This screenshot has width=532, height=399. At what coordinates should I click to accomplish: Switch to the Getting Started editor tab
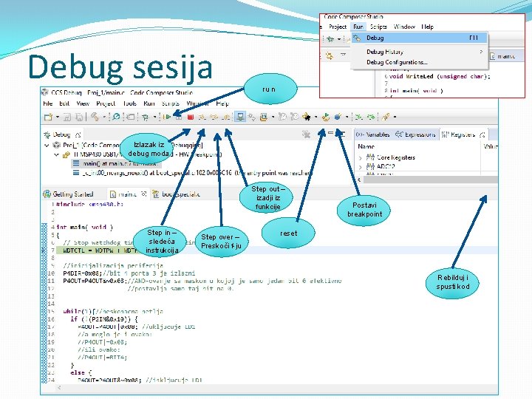[x=68, y=194]
